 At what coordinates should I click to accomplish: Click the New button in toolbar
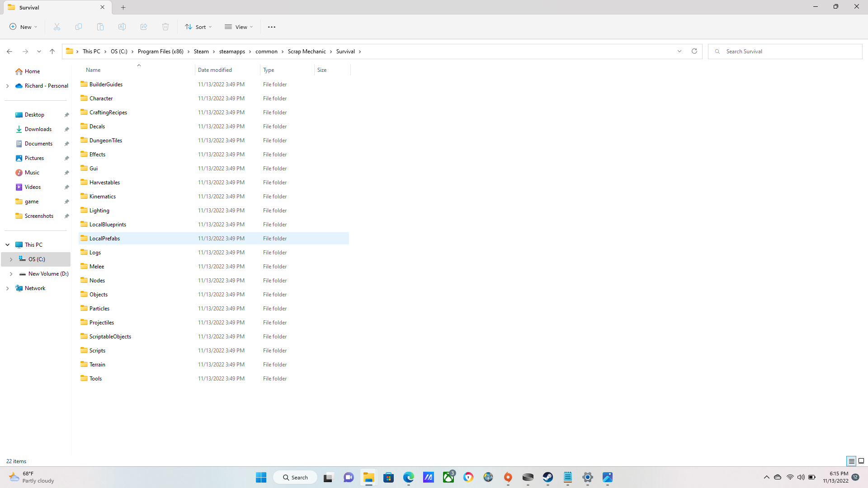[x=24, y=27]
